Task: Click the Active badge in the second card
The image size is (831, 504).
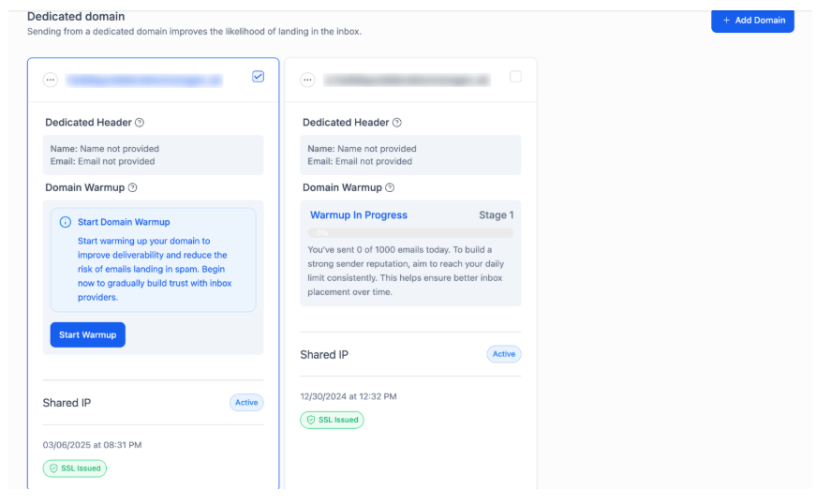Action: [504, 354]
